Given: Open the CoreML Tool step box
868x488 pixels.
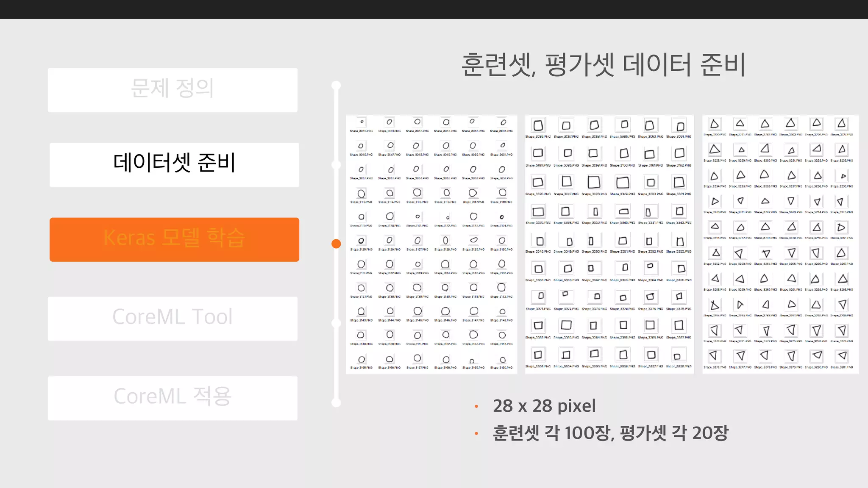Looking at the screenshot, I should [x=172, y=318].
